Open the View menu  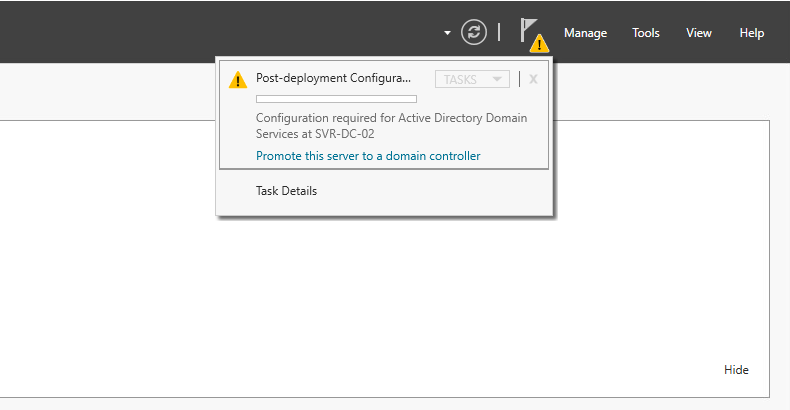(x=699, y=33)
